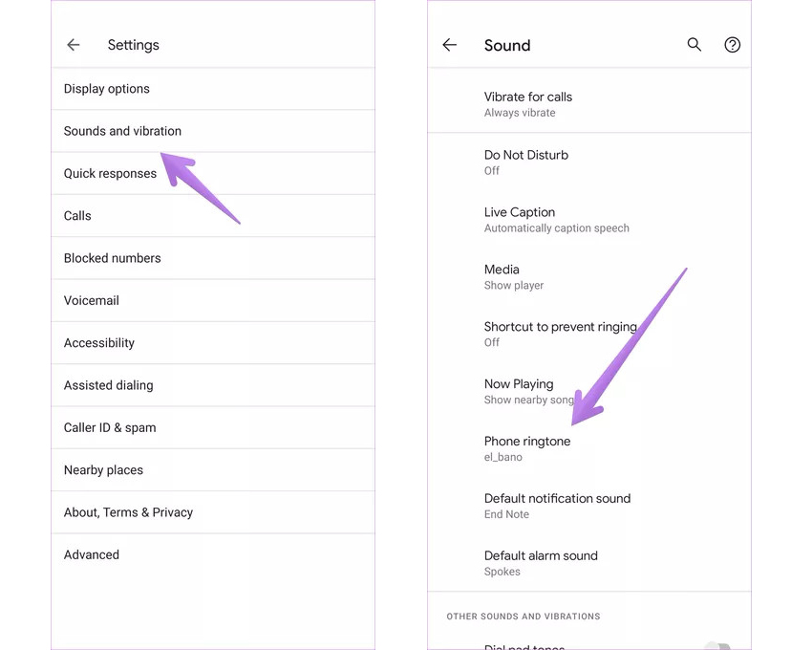Tap the back arrow in Settings header
This screenshot has width=812, height=650.
point(74,45)
